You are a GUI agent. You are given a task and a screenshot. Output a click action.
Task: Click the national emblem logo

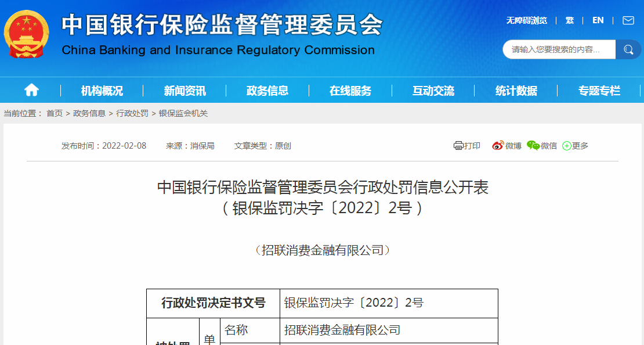(26, 34)
